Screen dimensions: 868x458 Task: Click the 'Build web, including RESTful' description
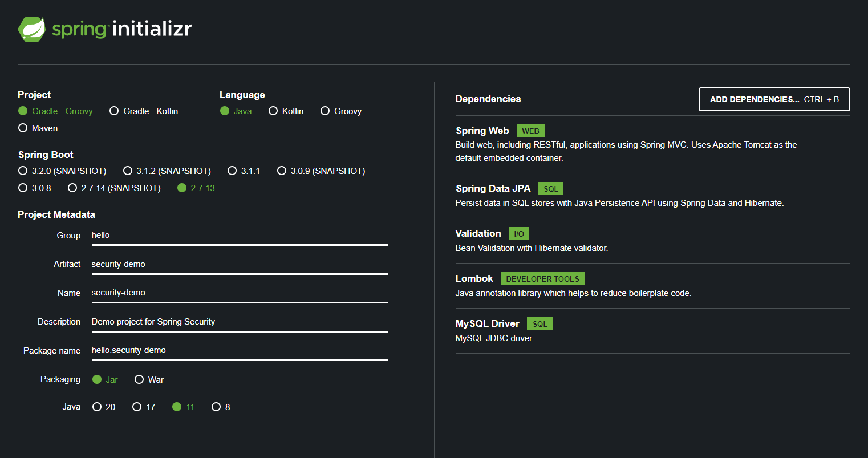pos(626,152)
